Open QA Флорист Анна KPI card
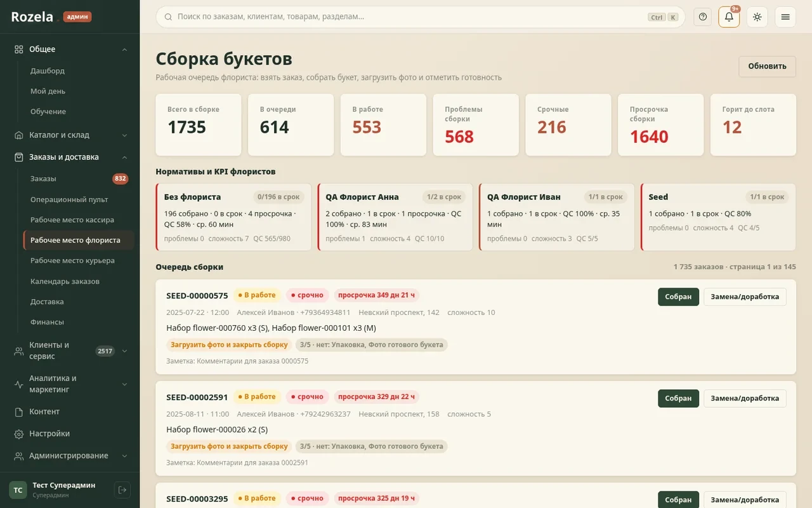812x508 pixels. tap(395, 217)
